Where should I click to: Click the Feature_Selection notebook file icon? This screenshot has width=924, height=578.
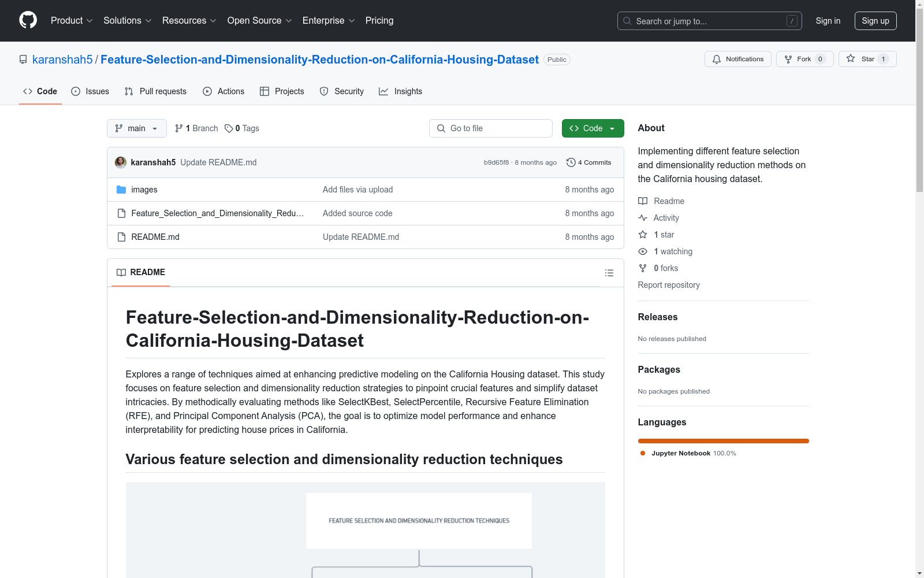[121, 213]
